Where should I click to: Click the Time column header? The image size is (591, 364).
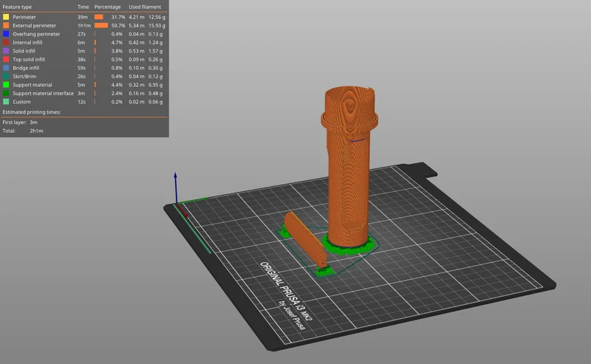point(83,7)
